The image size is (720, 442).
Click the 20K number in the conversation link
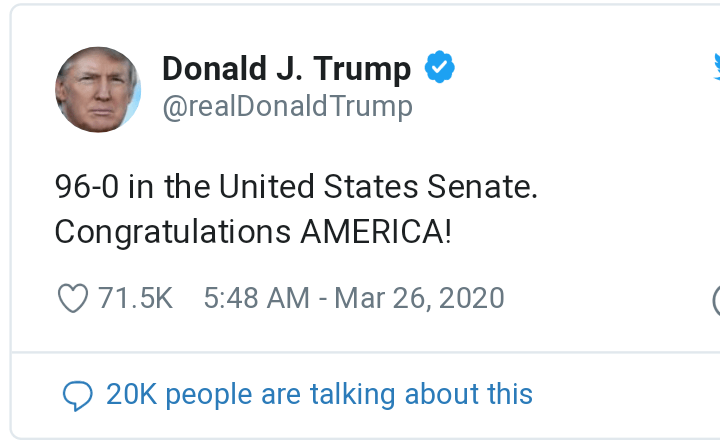click(131, 394)
